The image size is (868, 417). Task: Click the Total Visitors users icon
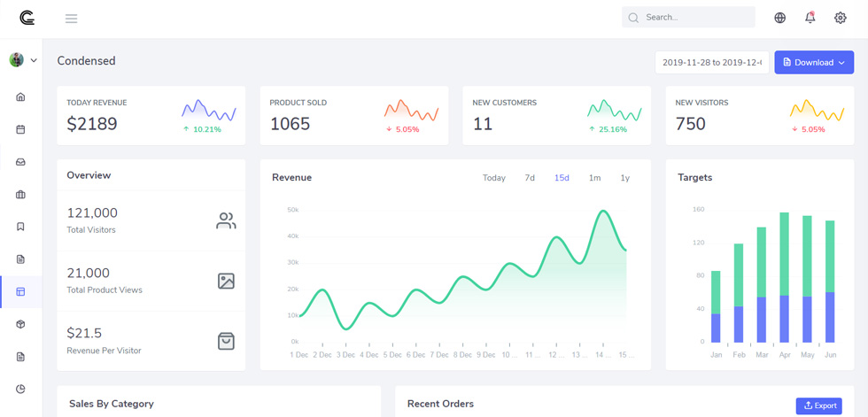pos(226,220)
